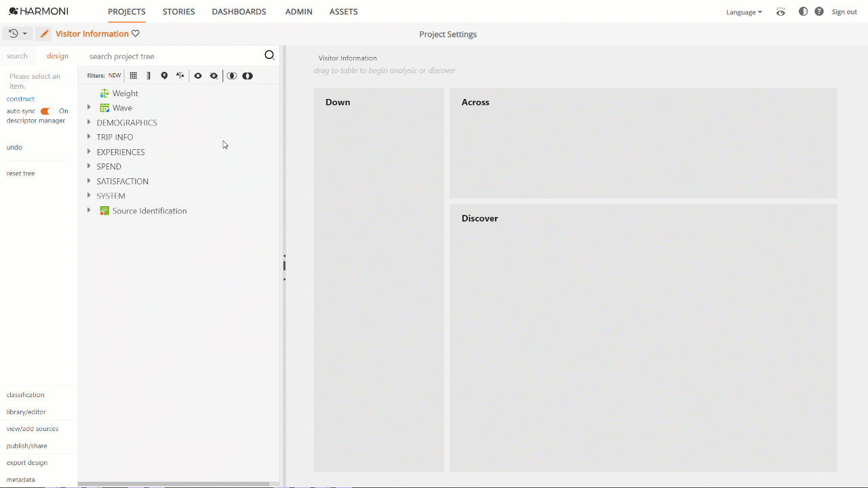
Task: Expand the DEMOGRAPHICS folder
Action: click(89, 123)
